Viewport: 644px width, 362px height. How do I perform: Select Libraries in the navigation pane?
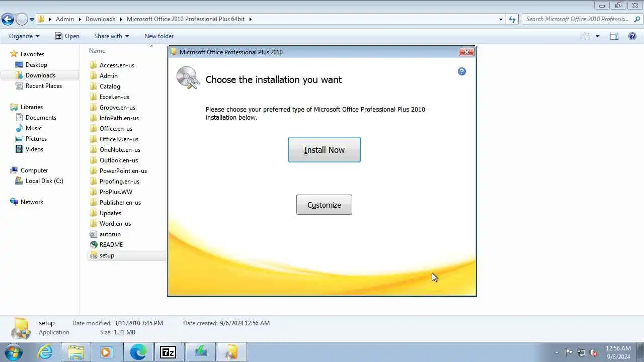click(x=31, y=107)
